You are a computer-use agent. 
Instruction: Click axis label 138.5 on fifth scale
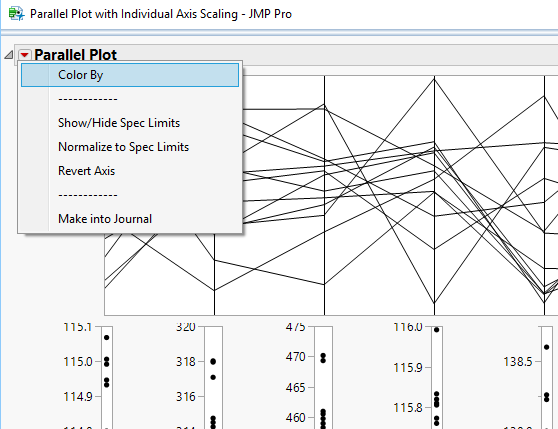point(518,362)
